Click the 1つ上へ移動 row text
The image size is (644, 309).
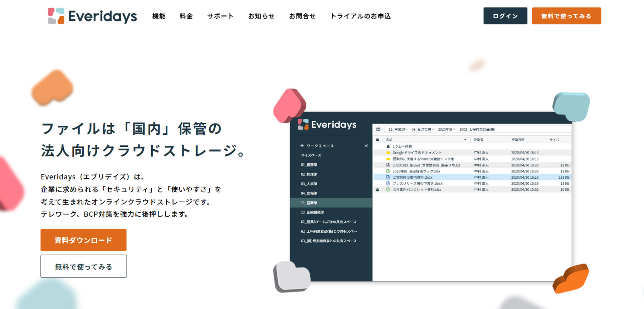(x=402, y=146)
